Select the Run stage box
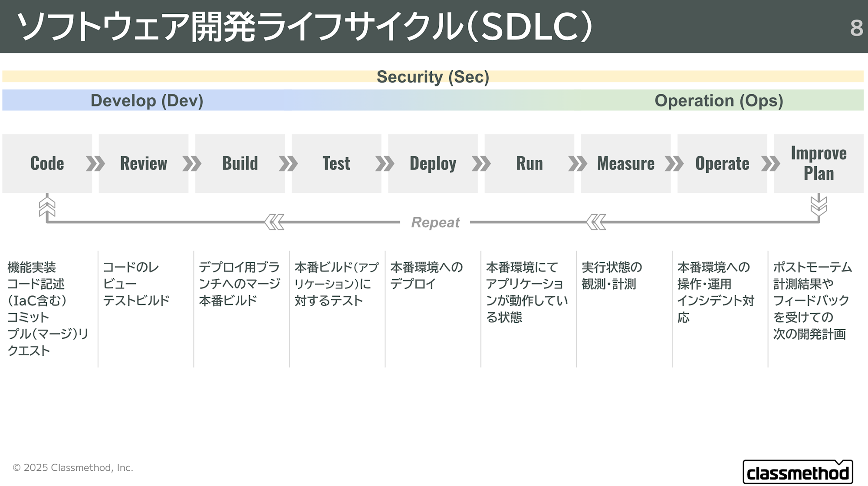868x486 pixels. pos(529,163)
